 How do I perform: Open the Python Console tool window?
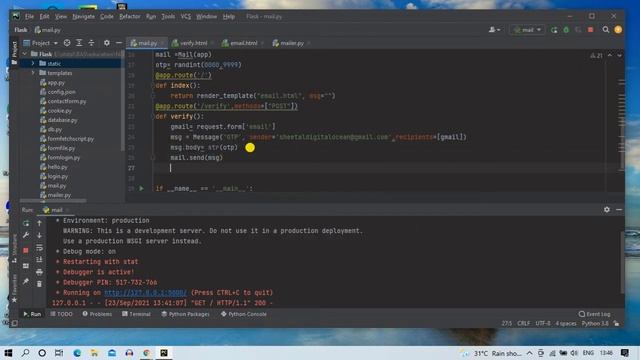pos(244,314)
